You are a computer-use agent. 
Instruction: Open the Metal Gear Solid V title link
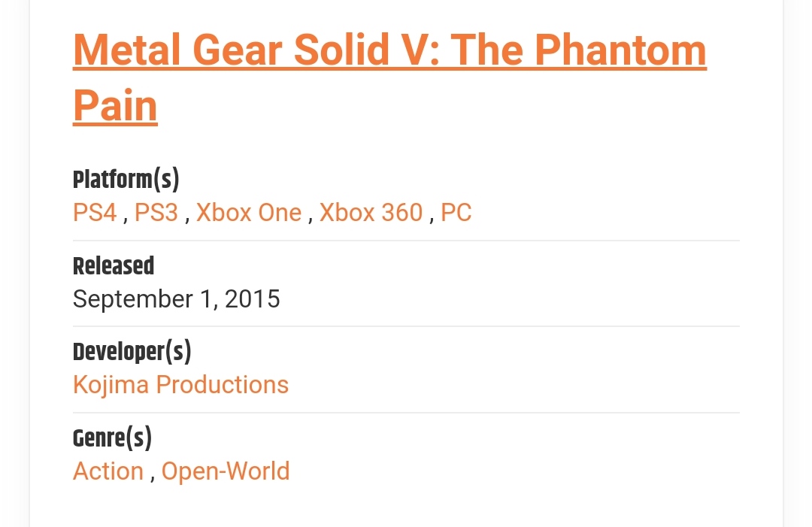[389, 50]
